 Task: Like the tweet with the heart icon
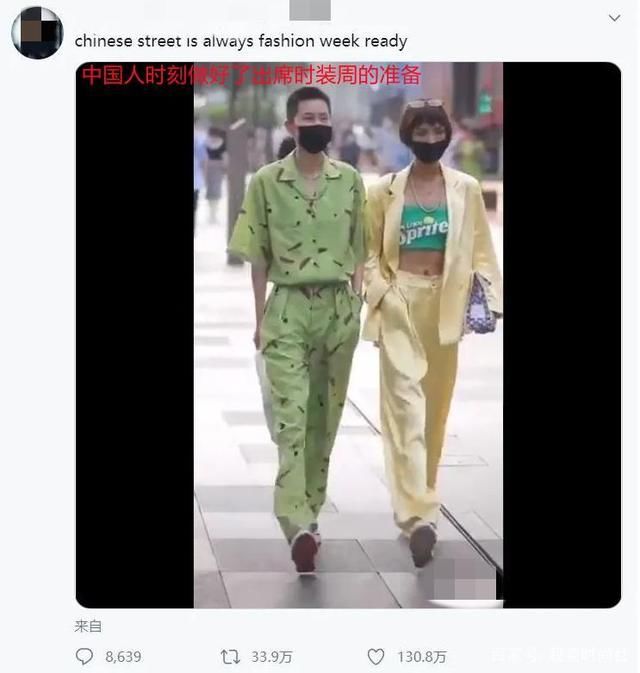(x=376, y=657)
